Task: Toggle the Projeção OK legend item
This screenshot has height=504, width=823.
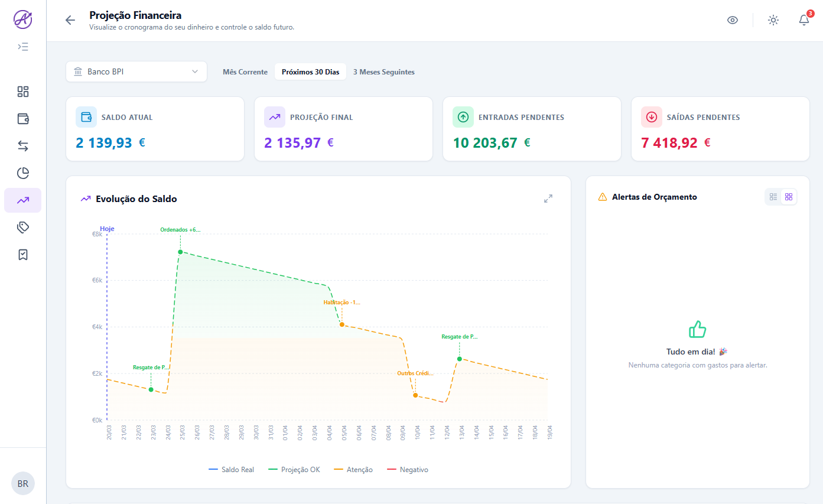Action: 294,470
